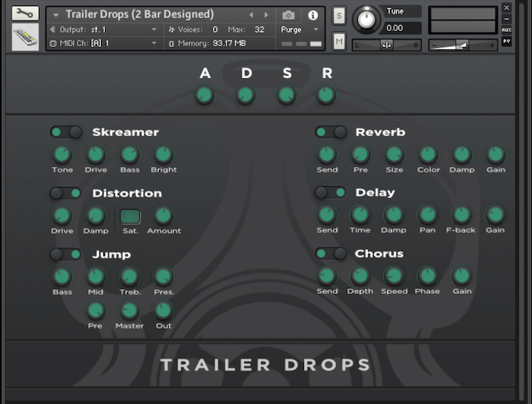Image resolution: width=532 pixels, height=404 pixels.
Task: Click the Delay Pan knob
Action: [427, 215]
